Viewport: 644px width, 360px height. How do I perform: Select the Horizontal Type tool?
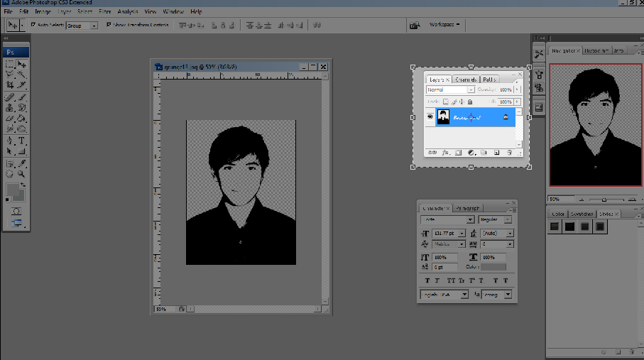[22, 141]
